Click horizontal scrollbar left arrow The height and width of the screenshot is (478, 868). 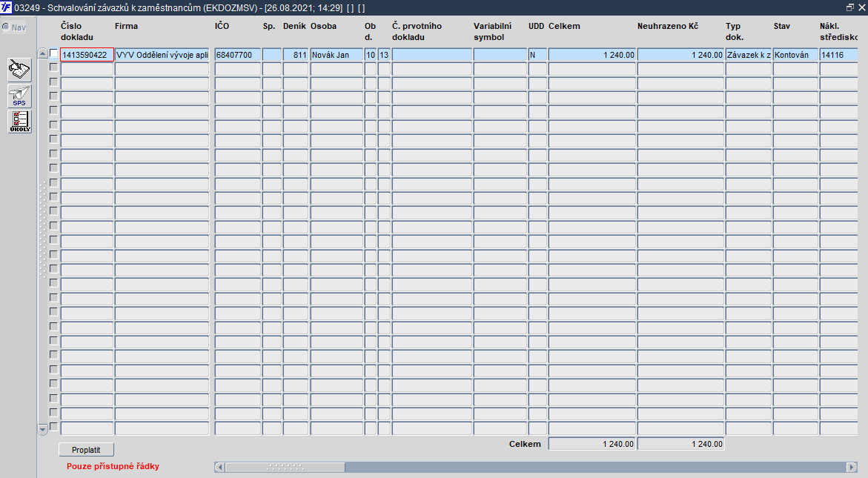219,467
